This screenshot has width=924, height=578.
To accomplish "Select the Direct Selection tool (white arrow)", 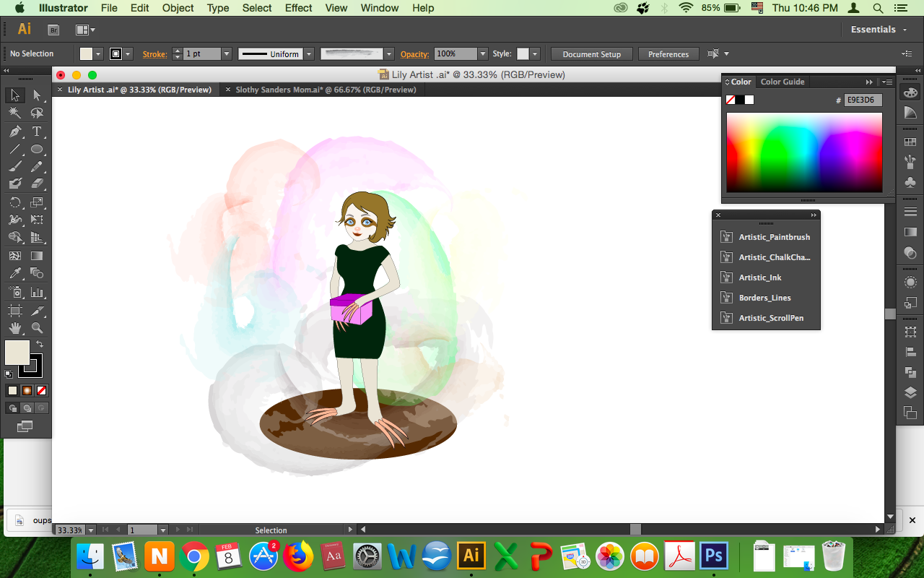I will click(x=37, y=95).
